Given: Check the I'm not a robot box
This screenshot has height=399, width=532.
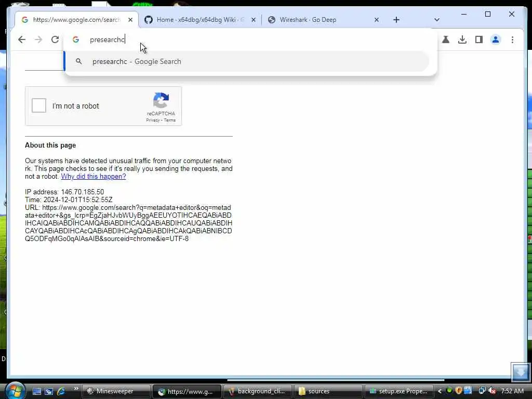Looking at the screenshot, I should 39,105.
